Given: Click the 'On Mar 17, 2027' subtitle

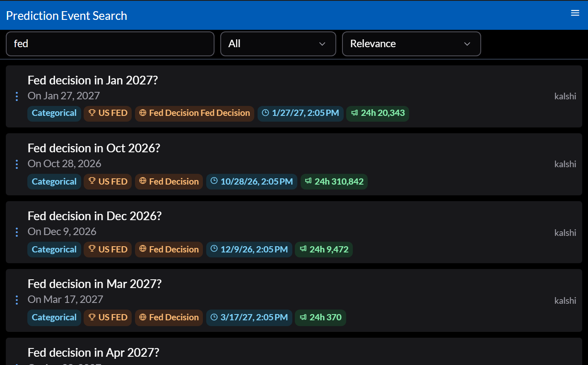Looking at the screenshot, I should (x=65, y=300).
